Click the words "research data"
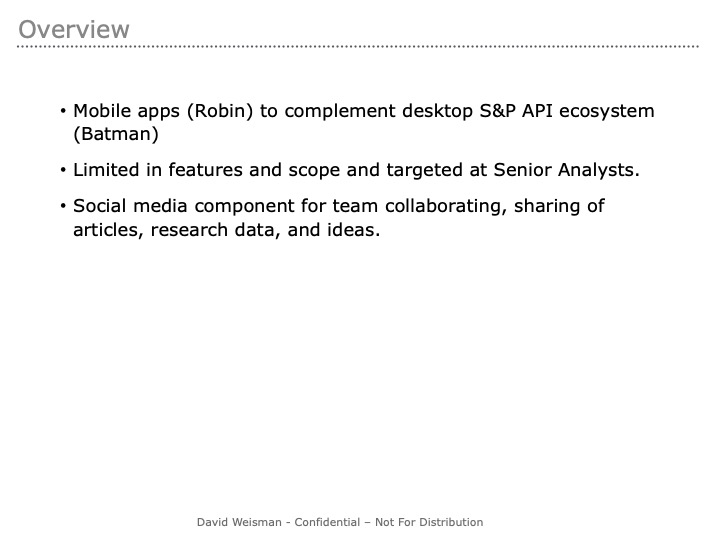 pyautogui.click(x=205, y=228)
